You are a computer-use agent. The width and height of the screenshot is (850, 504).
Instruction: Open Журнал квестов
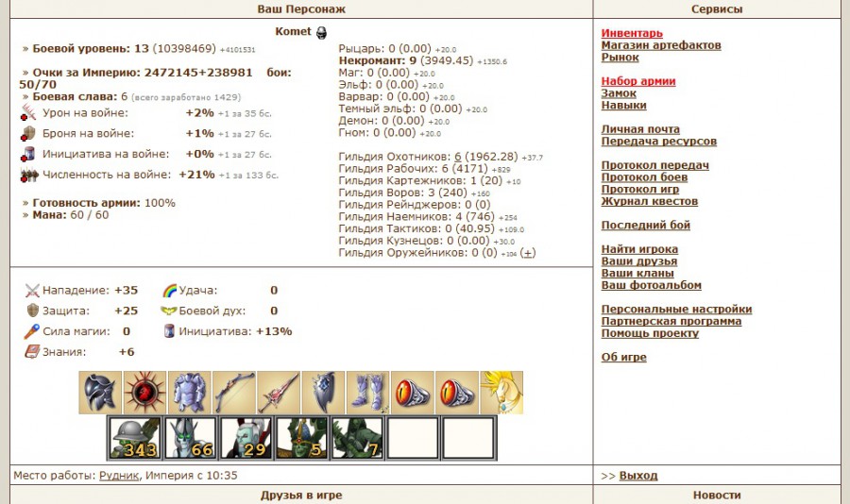[x=650, y=201]
